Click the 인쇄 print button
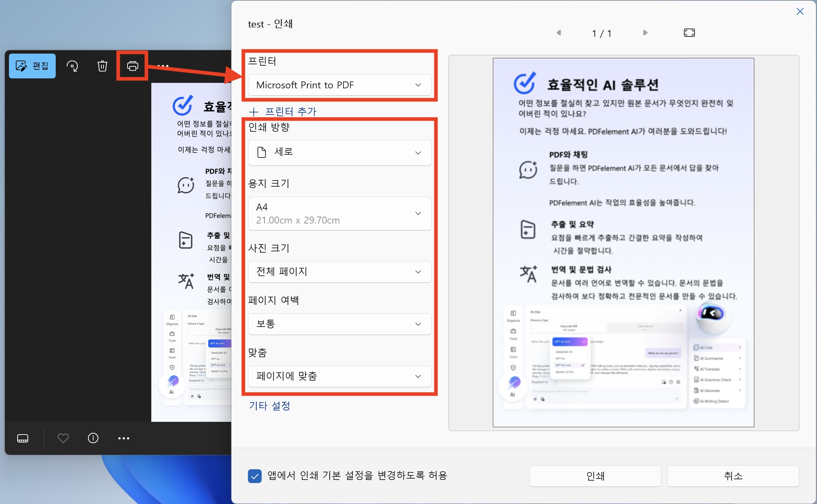 595,476
